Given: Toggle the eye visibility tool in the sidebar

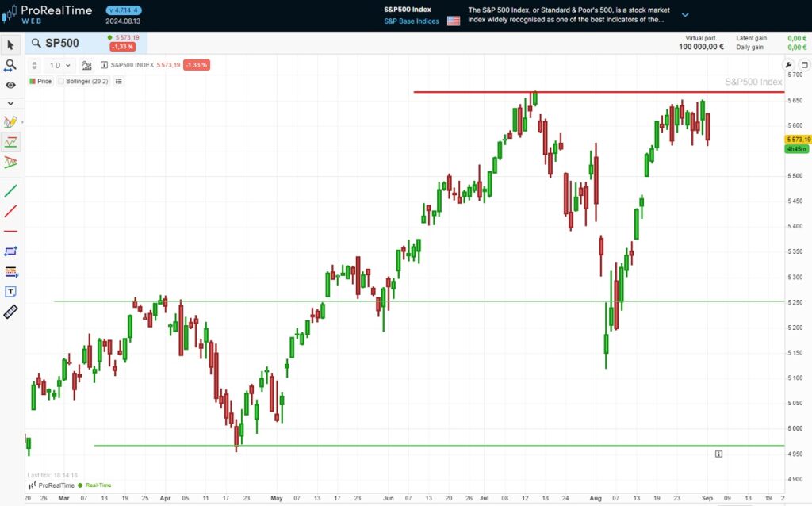Looking at the screenshot, I should coord(10,84).
